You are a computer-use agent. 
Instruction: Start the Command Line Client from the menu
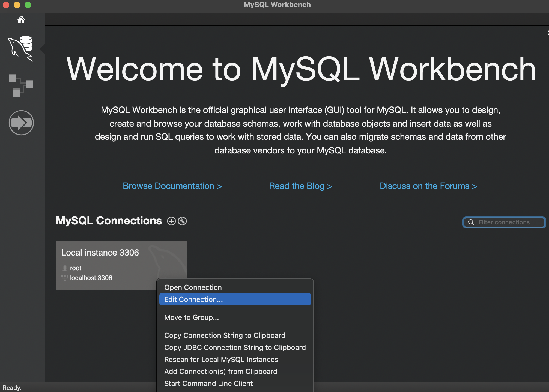208,384
